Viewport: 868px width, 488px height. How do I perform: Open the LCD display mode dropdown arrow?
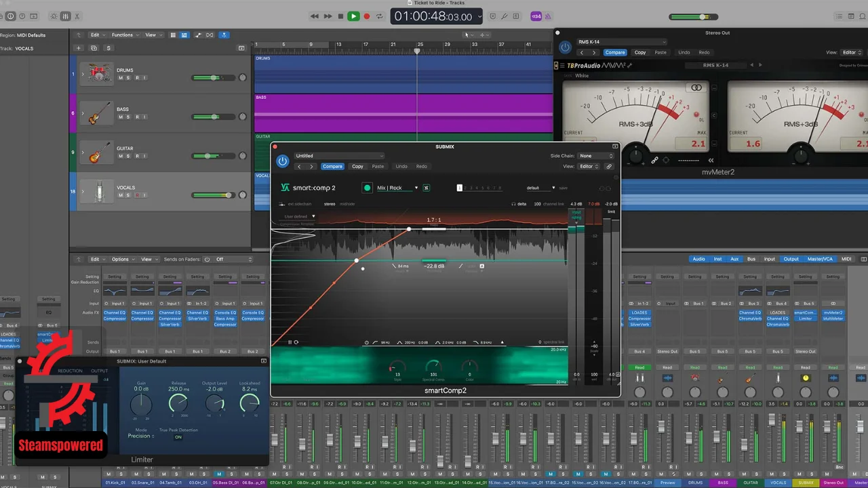click(x=479, y=16)
